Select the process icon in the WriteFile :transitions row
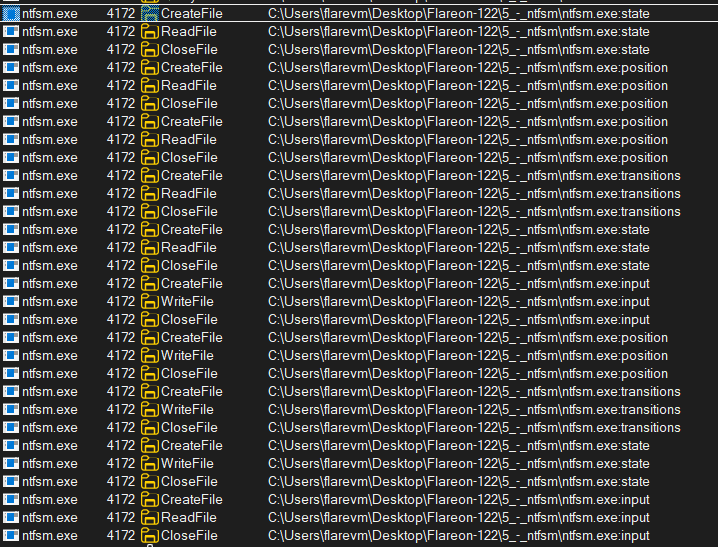The width and height of the screenshot is (718, 547). tap(11, 410)
